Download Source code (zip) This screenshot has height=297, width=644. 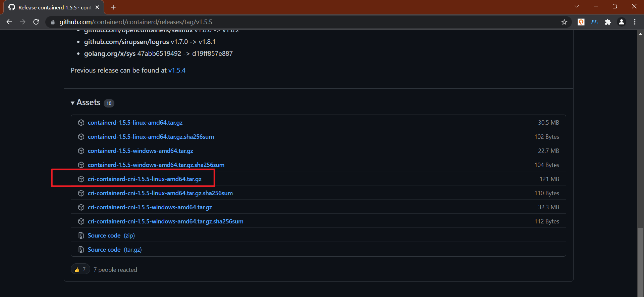(111, 236)
